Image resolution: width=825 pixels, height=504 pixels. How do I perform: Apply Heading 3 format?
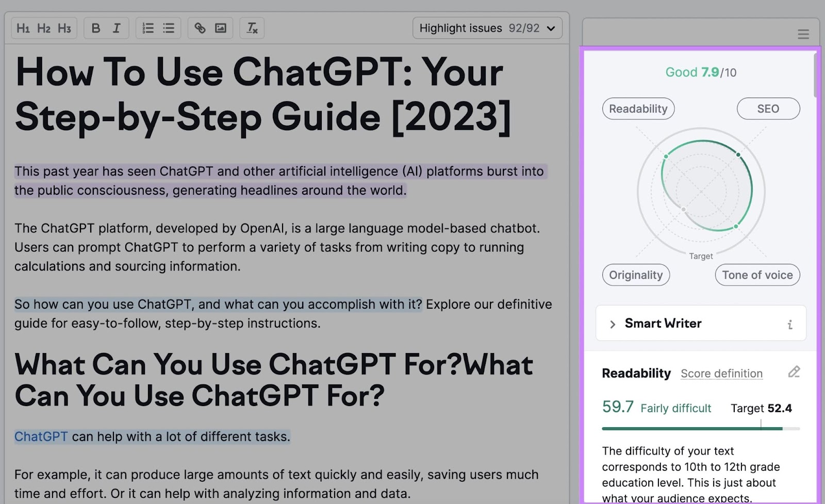pos(64,28)
